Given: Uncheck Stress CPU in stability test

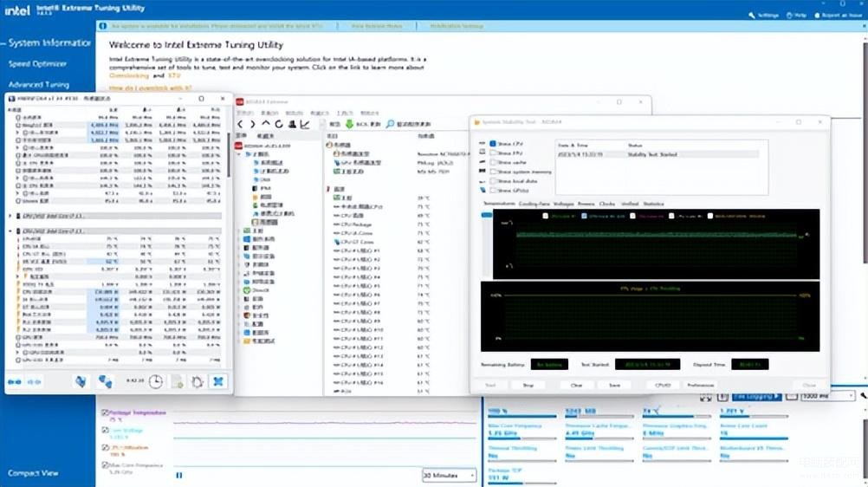Looking at the screenshot, I should pyautogui.click(x=493, y=144).
